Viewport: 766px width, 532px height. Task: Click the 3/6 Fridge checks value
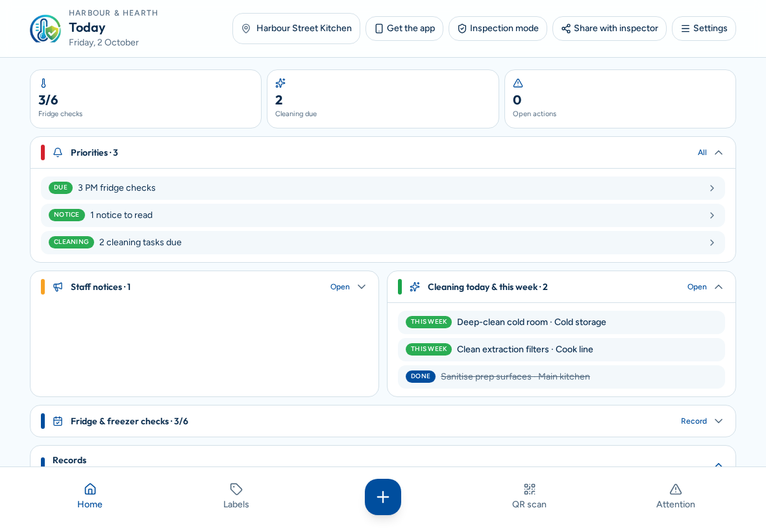coord(49,100)
